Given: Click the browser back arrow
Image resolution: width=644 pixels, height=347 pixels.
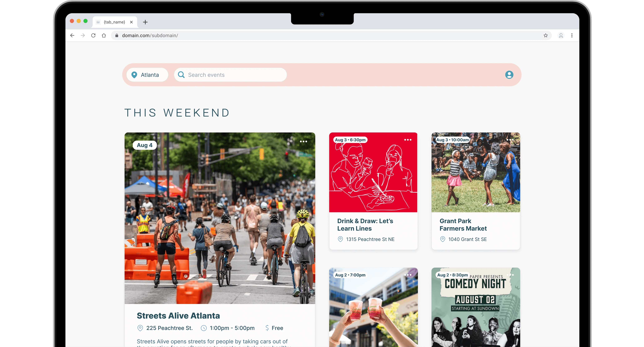Looking at the screenshot, I should point(72,35).
